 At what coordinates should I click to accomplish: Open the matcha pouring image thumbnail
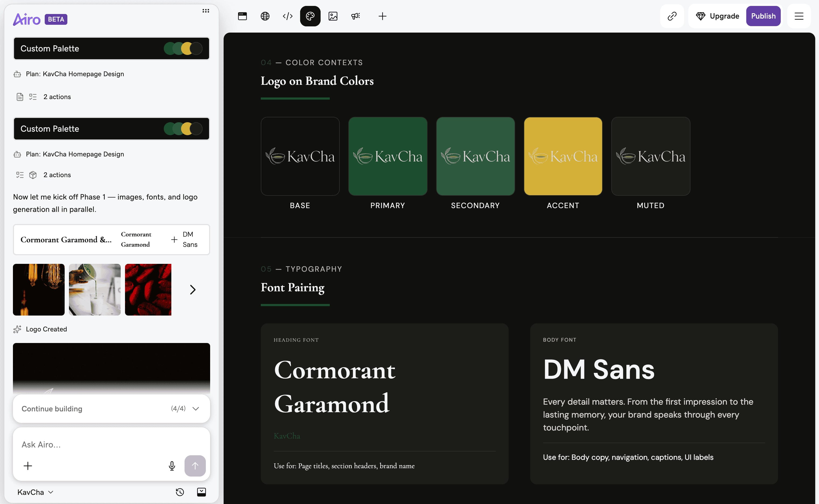95,290
